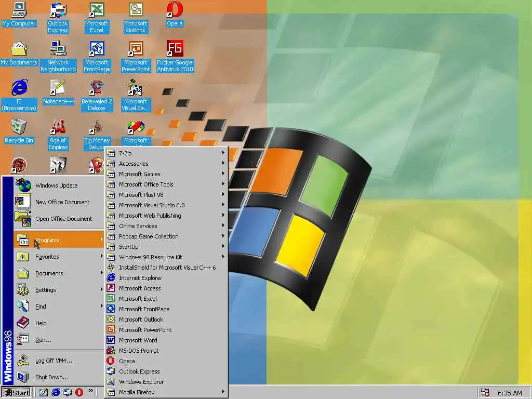The width and height of the screenshot is (532, 399).
Task: Click the Network Neighborhood desktop icon
Action: [x=58, y=57]
